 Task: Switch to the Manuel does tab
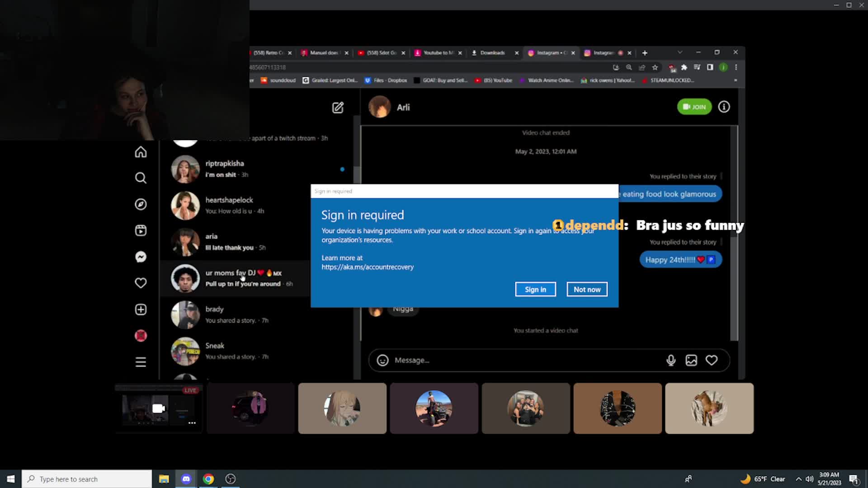pos(324,53)
